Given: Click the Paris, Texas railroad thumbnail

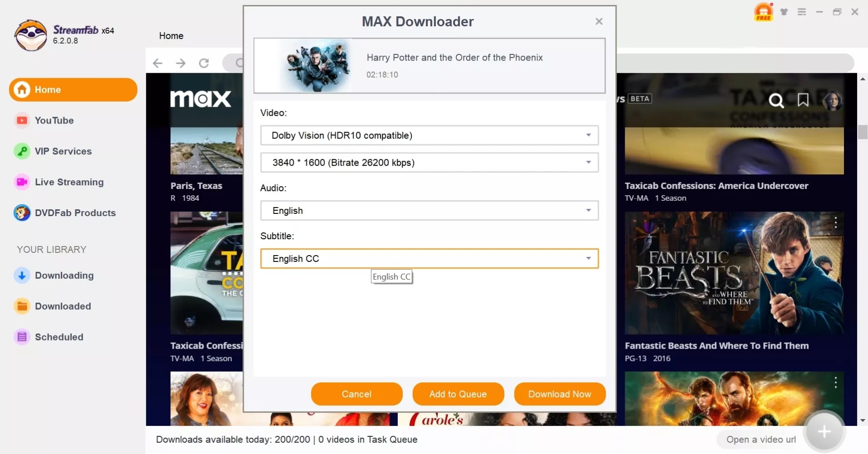Looking at the screenshot, I should 207,151.
